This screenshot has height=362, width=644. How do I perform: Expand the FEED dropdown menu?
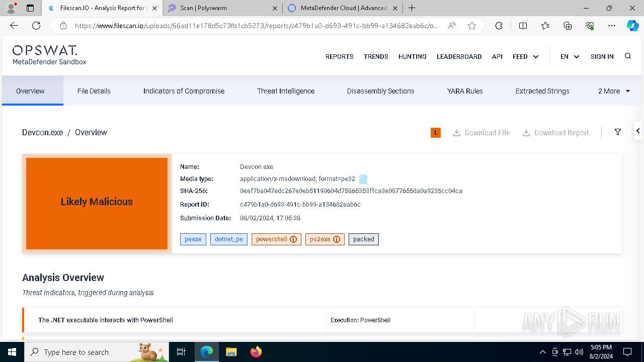[525, 56]
